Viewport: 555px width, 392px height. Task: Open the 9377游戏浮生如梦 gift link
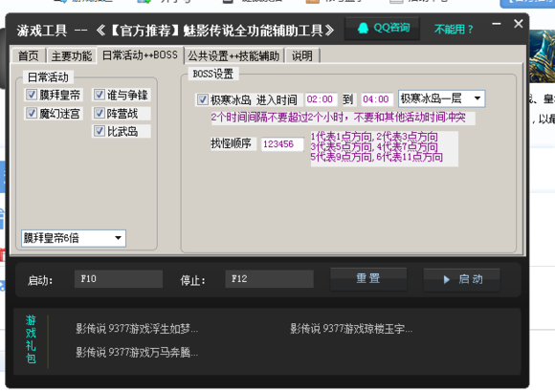pos(137,329)
